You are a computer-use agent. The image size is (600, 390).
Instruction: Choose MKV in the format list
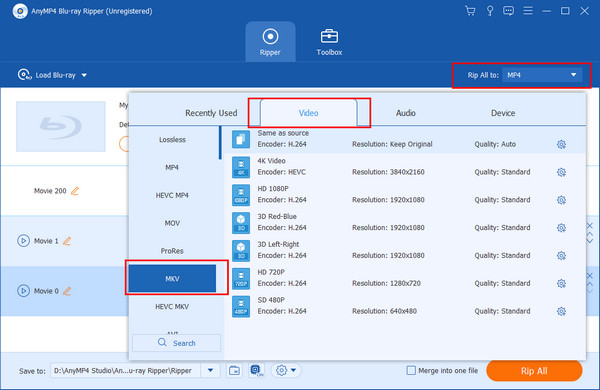coord(172,279)
